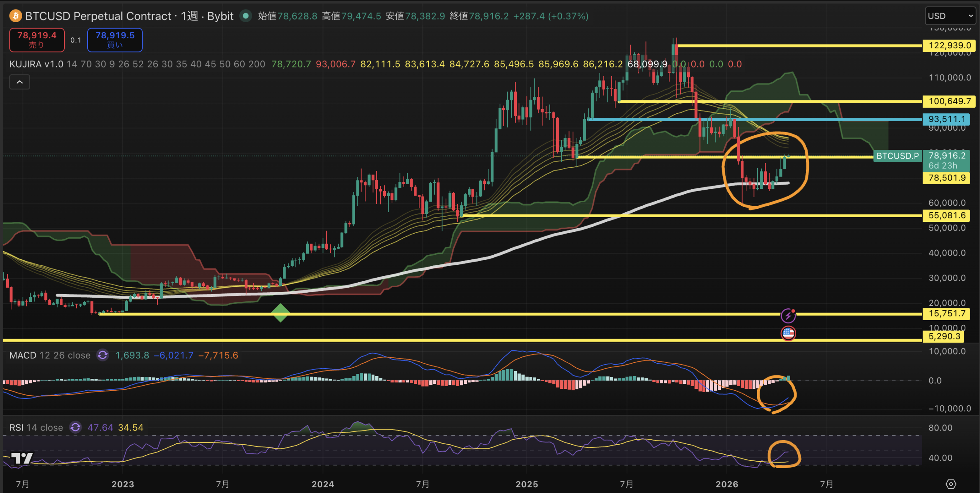980x493 pixels.
Task: Collapse the indicator legend with chevron
Action: (x=20, y=82)
